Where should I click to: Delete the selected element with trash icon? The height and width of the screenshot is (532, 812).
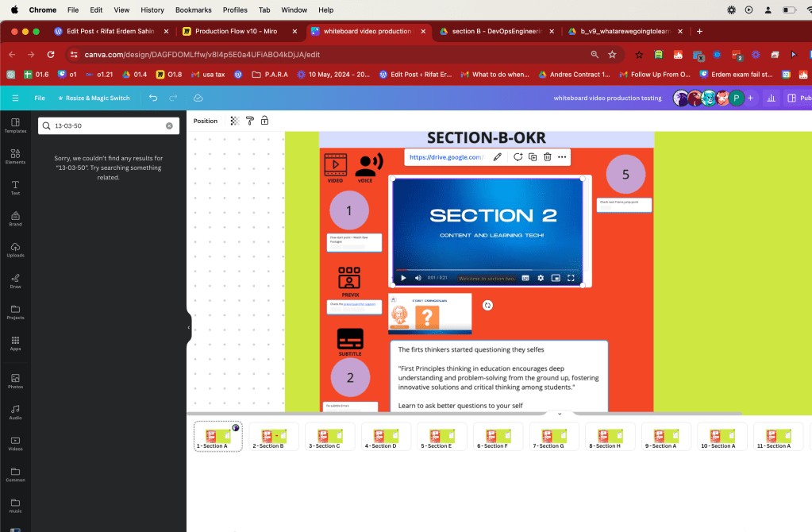pyautogui.click(x=548, y=157)
